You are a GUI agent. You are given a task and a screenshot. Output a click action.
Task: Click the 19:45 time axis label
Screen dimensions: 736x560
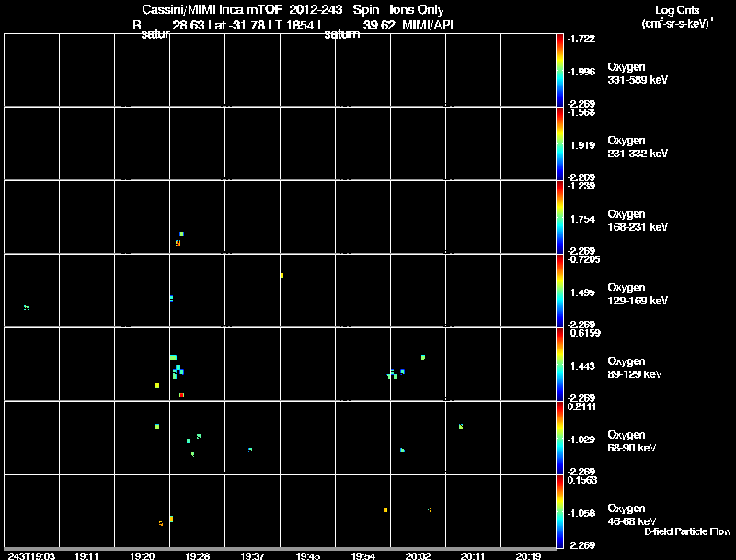[x=308, y=555]
